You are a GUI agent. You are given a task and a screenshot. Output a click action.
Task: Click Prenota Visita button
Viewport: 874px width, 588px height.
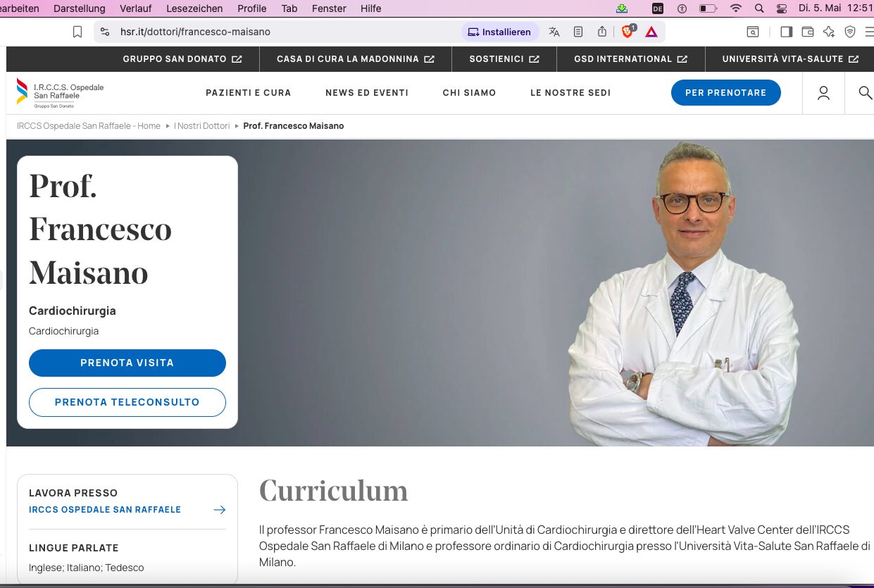coord(127,363)
